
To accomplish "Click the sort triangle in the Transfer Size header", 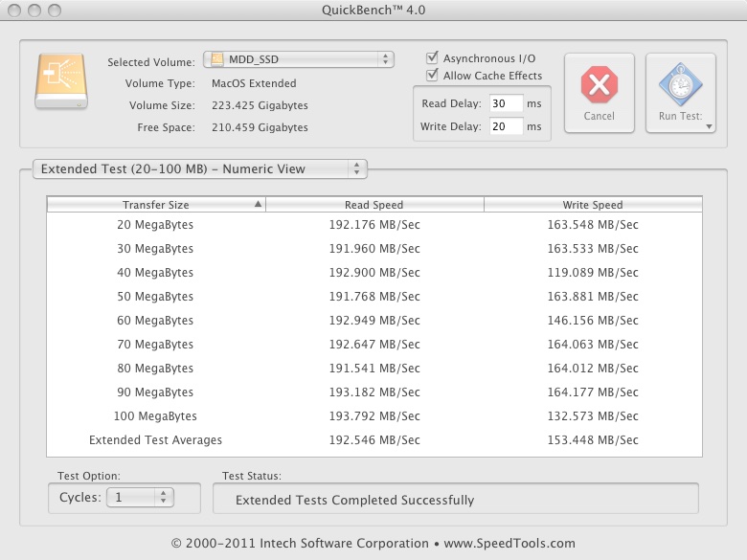I will [258, 204].
